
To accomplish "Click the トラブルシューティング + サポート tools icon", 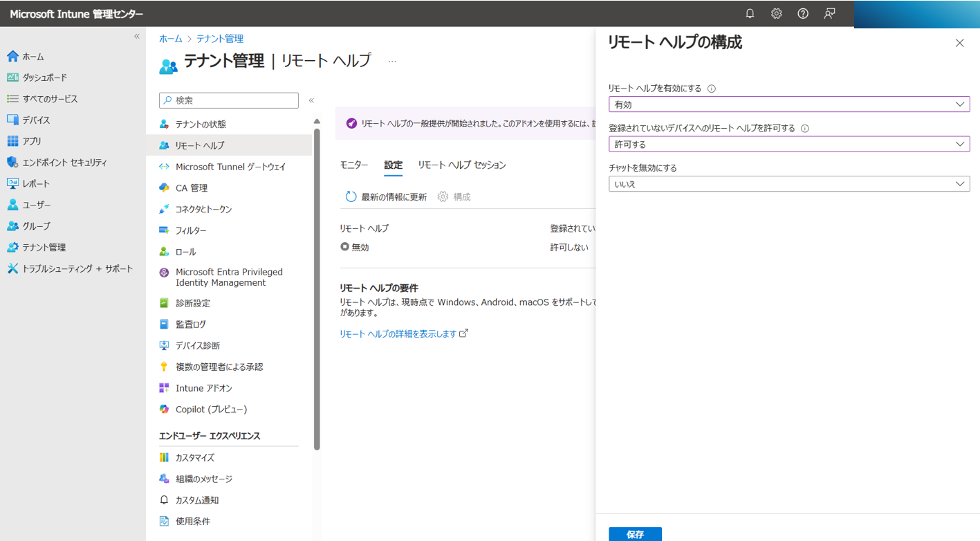I will tap(12, 268).
